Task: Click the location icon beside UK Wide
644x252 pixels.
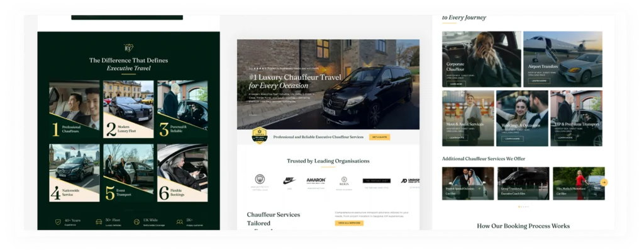Action: pyautogui.click(x=138, y=222)
